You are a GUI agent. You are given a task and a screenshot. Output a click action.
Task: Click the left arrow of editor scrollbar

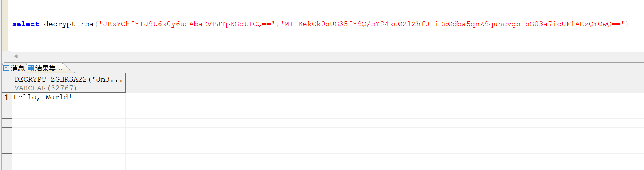pyautogui.click(x=16, y=56)
